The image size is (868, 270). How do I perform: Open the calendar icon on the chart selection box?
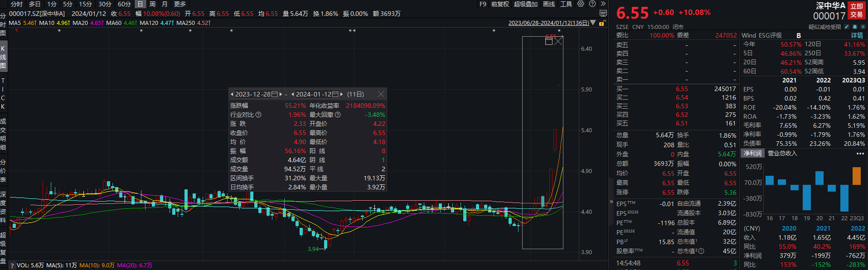point(549,41)
